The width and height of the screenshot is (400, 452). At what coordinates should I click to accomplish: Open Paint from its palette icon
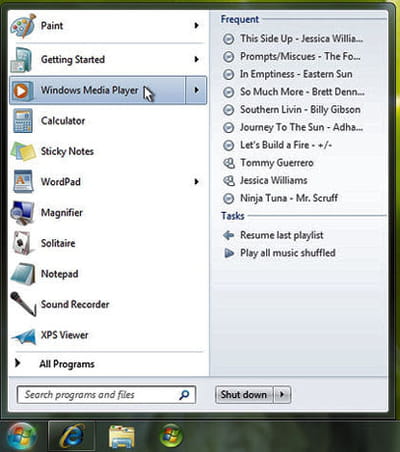click(x=23, y=26)
